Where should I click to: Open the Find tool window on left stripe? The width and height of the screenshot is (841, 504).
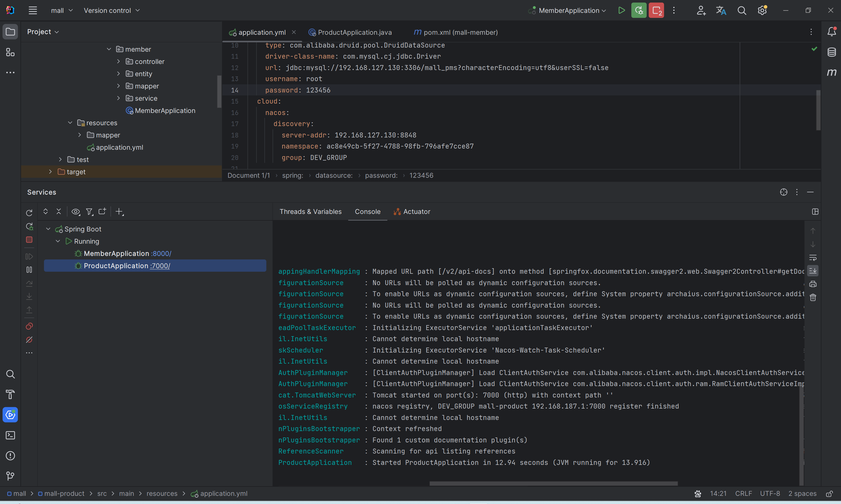pyautogui.click(x=10, y=374)
